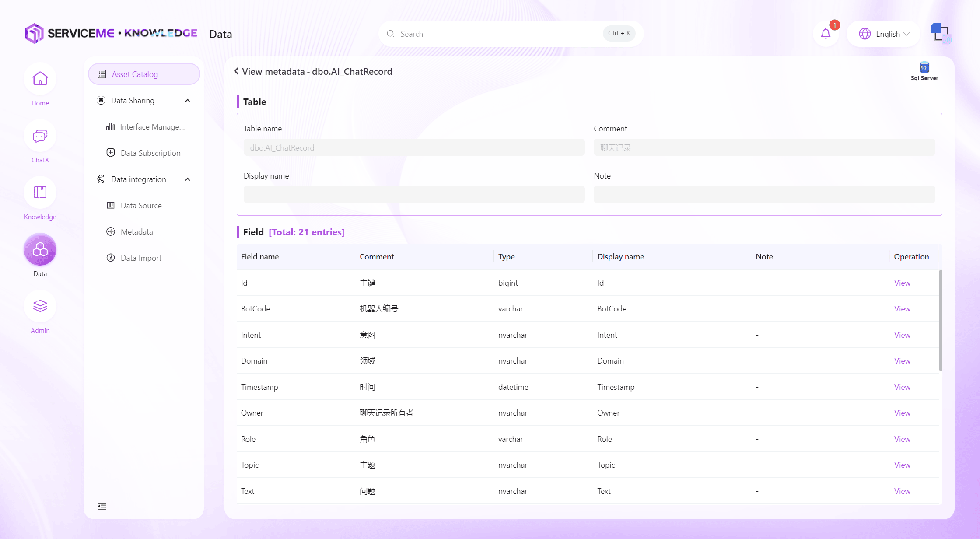Click the field table vertical scrollbar

(941, 320)
